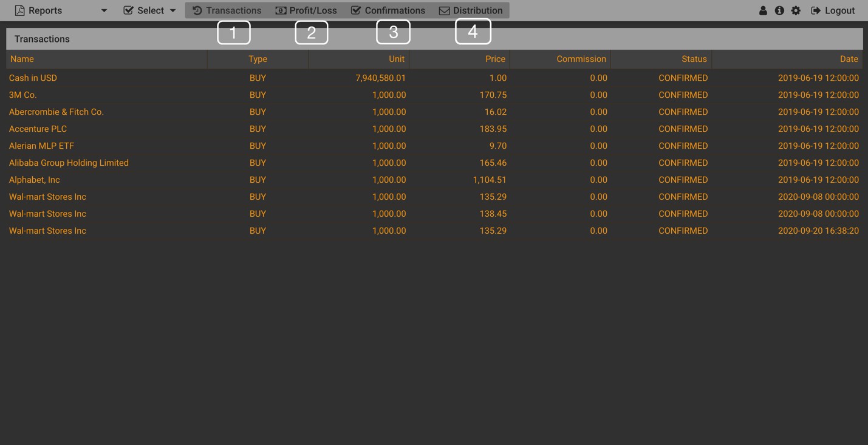The image size is (868, 445).
Task: Click the Confirmations check-square icon
Action: click(x=356, y=10)
